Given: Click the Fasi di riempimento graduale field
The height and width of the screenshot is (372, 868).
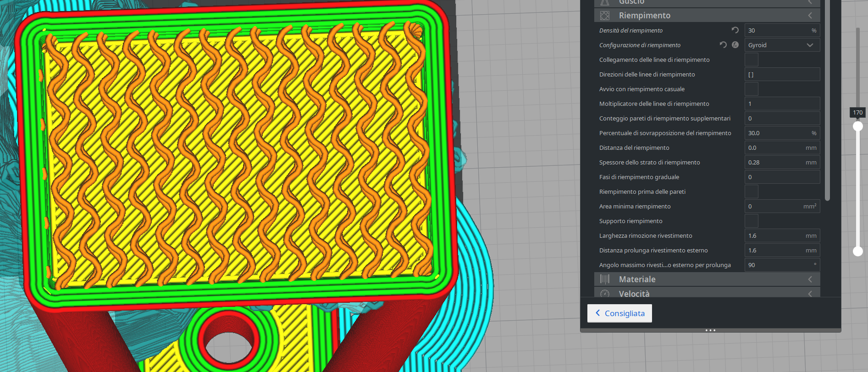Looking at the screenshot, I should pos(782,177).
